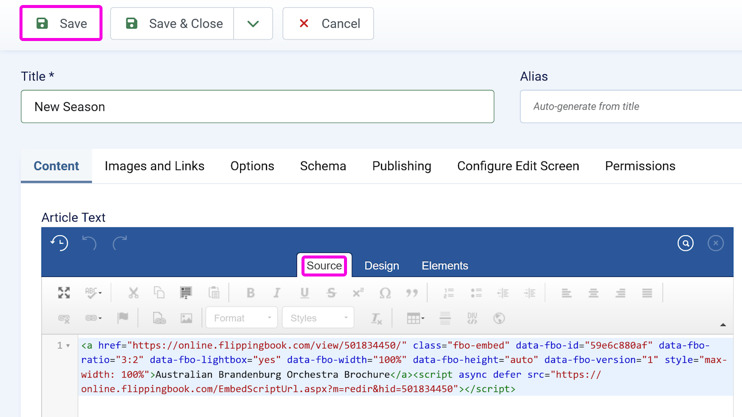Insert special character Omega icon

[385, 293]
